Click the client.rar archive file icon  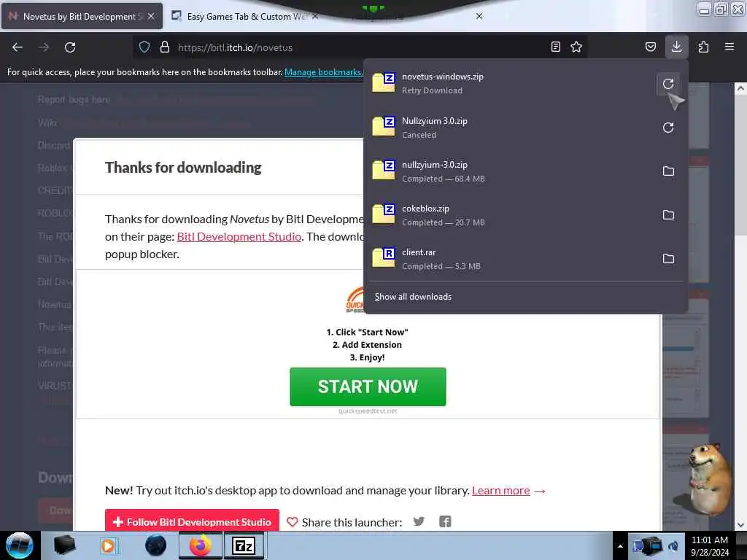[x=384, y=258]
